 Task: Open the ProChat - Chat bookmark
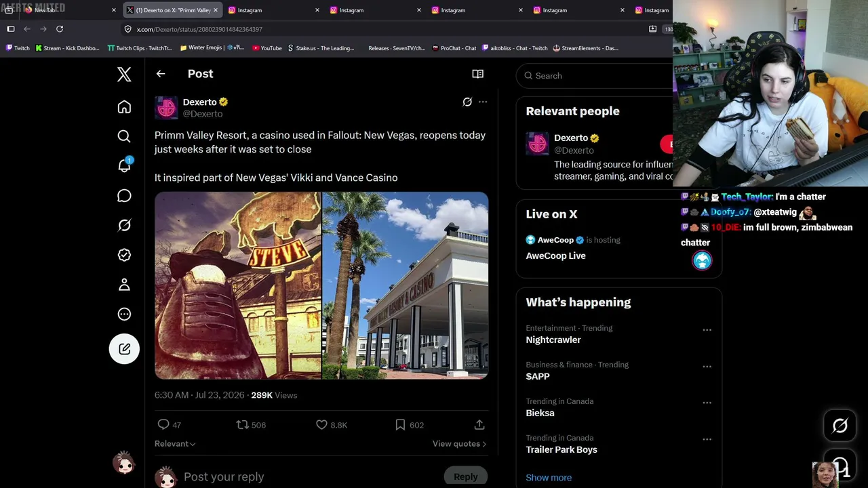pyautogui.click(x=454, y=48)
